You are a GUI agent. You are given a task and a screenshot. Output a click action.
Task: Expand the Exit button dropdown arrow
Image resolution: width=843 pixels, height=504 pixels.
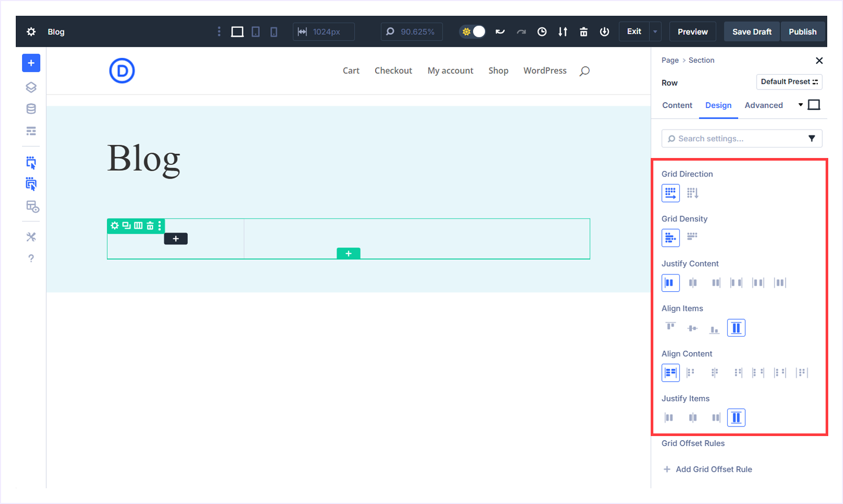coord(655,32)
